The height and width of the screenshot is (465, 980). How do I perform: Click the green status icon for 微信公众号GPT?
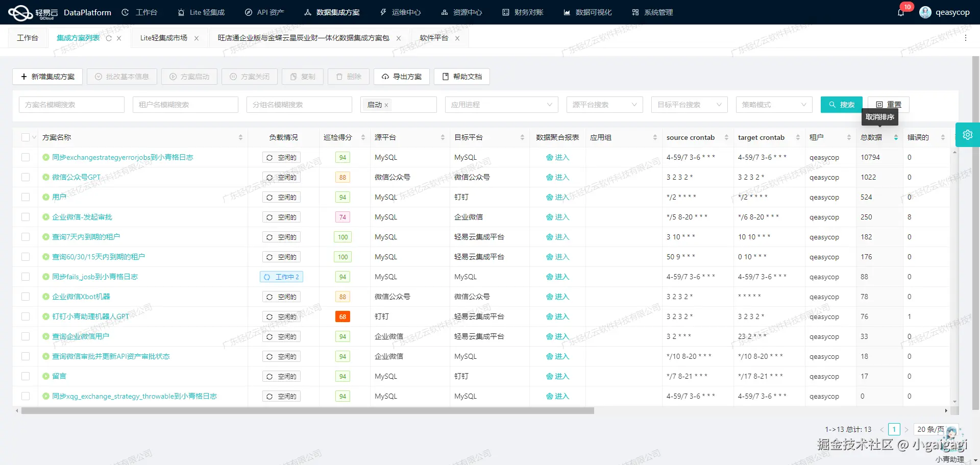46,177
